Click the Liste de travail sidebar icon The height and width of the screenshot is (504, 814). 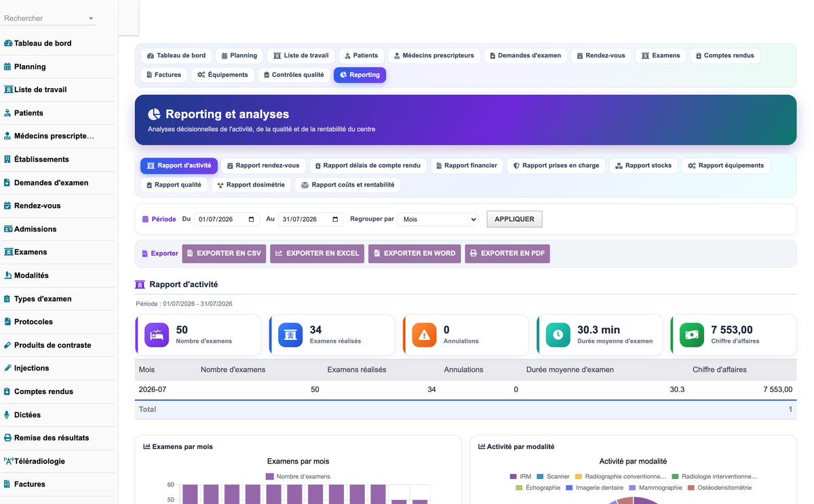tap(8, 90)
